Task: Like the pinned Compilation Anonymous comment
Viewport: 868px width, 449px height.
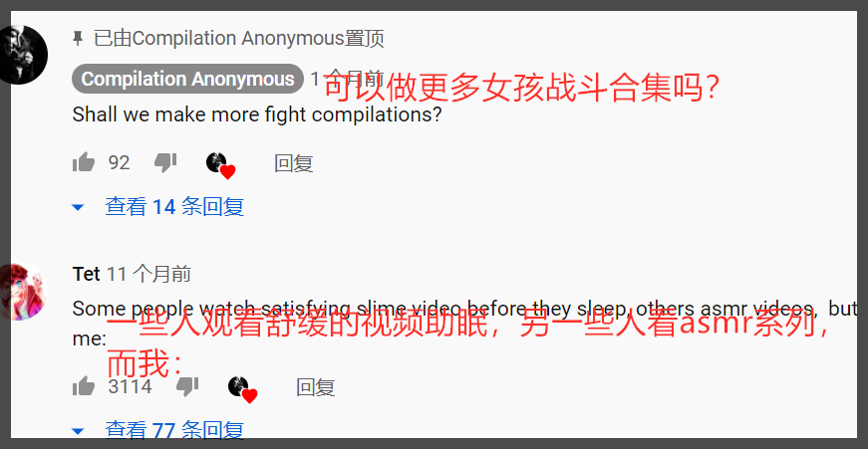Action: [84, 162]
